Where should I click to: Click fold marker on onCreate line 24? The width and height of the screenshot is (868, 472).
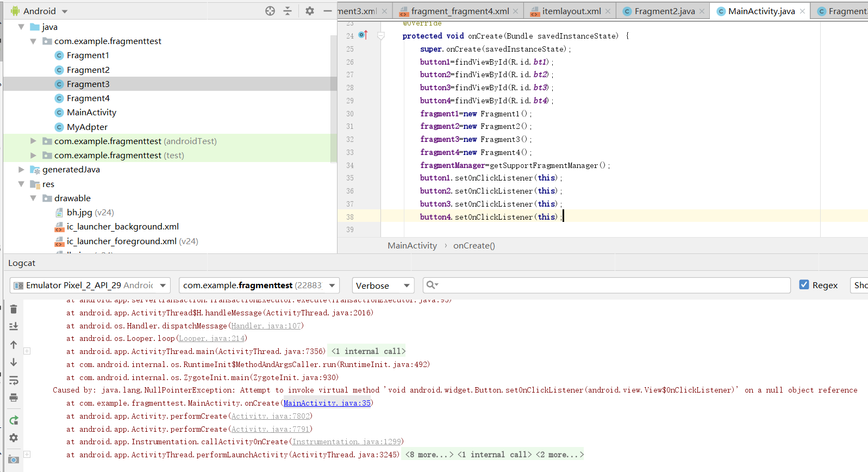coord(381,36)
